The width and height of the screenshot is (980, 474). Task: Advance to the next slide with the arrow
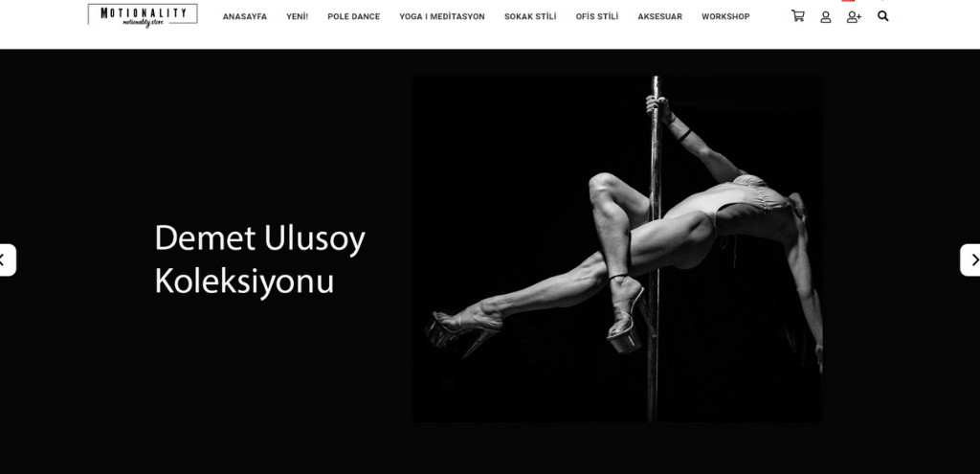970,260
